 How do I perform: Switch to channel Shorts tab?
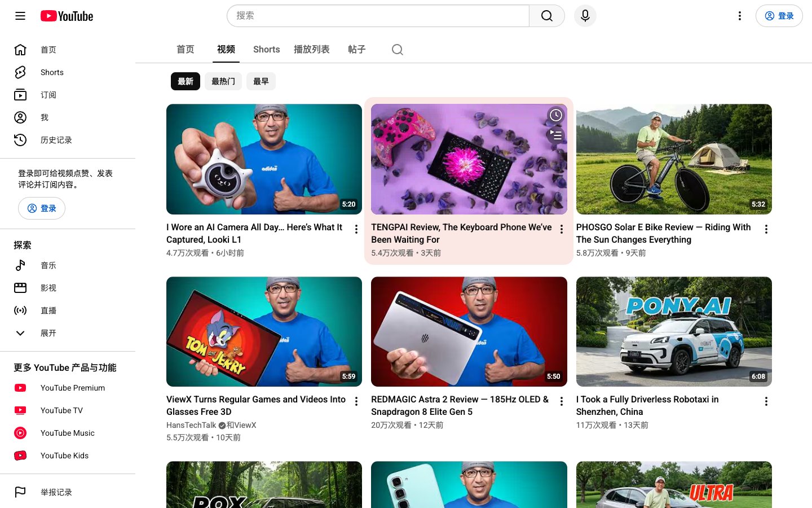click(x=267, y=50)
